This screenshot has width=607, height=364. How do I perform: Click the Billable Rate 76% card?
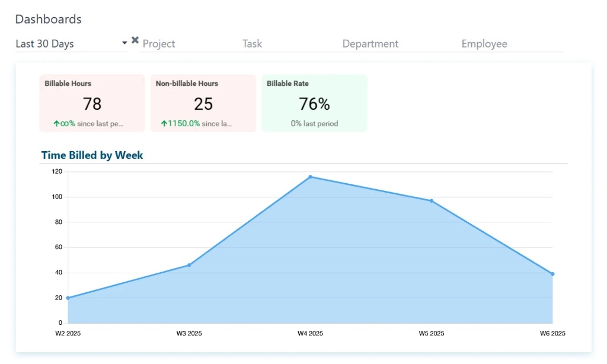coord(314,103)
